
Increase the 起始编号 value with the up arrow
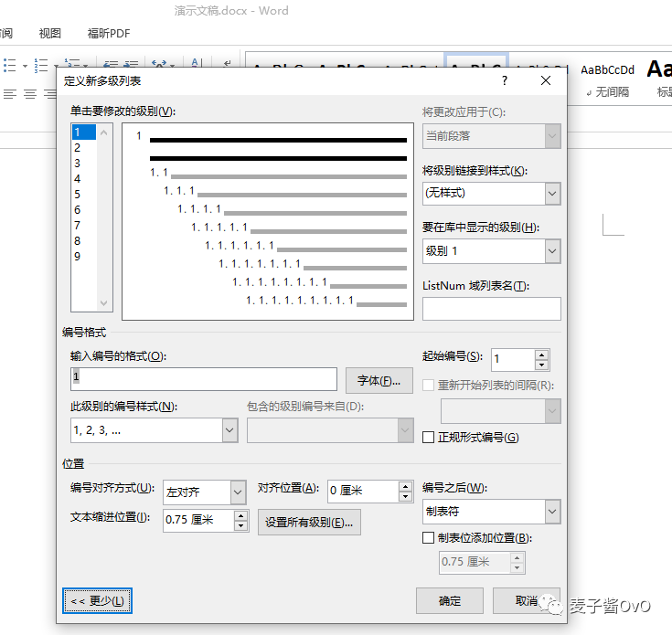point(541,355)
